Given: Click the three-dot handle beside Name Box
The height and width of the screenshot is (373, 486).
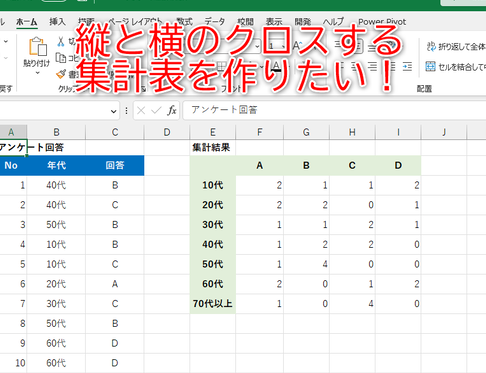Looking at the screenshot, I should pyautogui.click(x=126, y=111).
